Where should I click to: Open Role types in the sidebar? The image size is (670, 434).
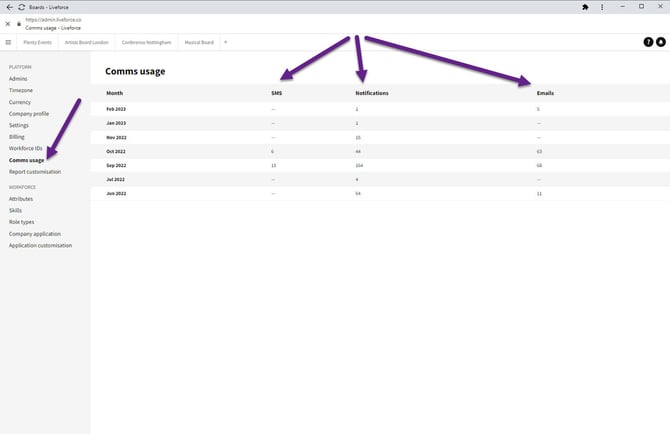point(22,222)
